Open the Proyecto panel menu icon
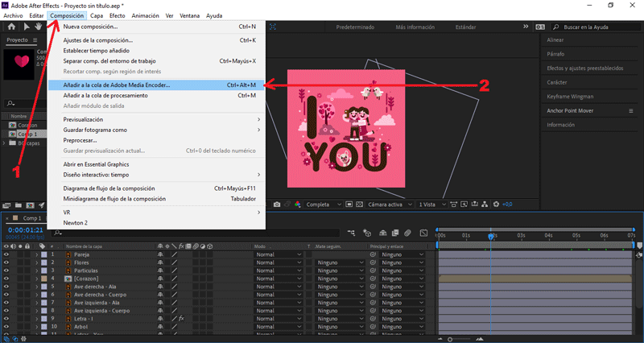The width and height of the screenshot is (644, 343). point(35,40)
